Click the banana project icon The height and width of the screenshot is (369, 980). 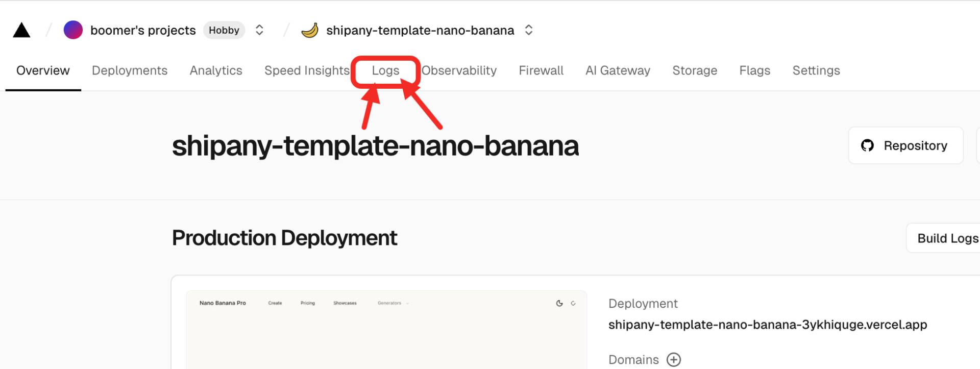(310, 30)
